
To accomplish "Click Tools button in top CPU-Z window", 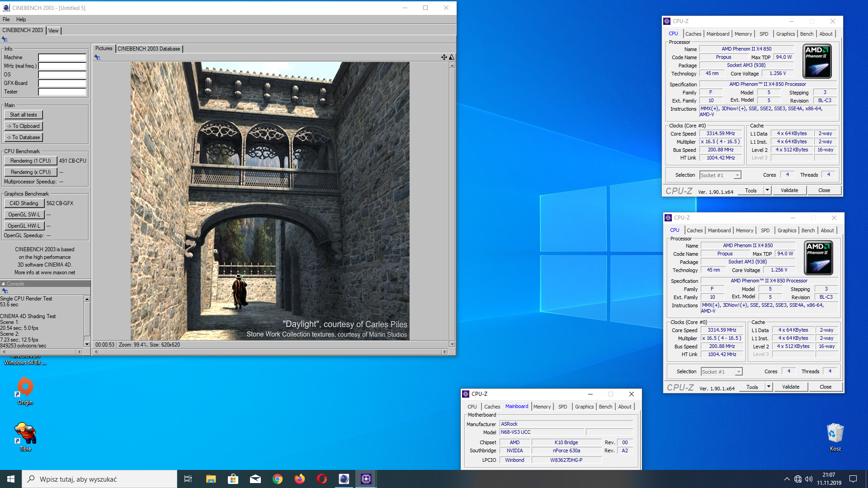I will pos(751,190).
